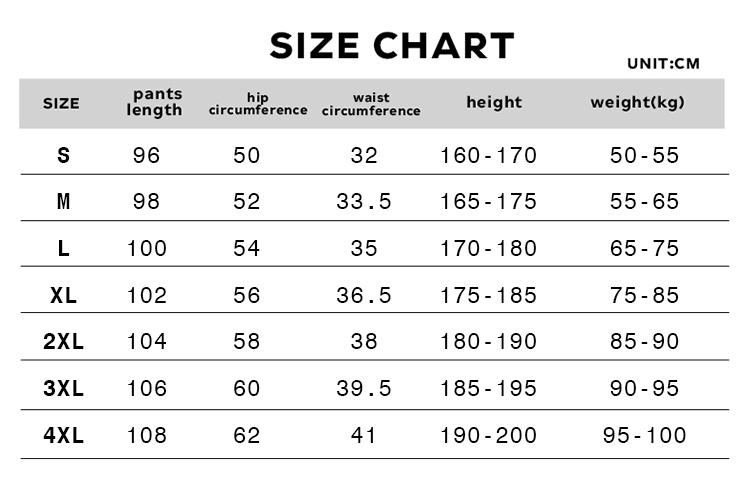Select the 4XL size row label
This screenshot has width=750, height=496.
[64, 435]
